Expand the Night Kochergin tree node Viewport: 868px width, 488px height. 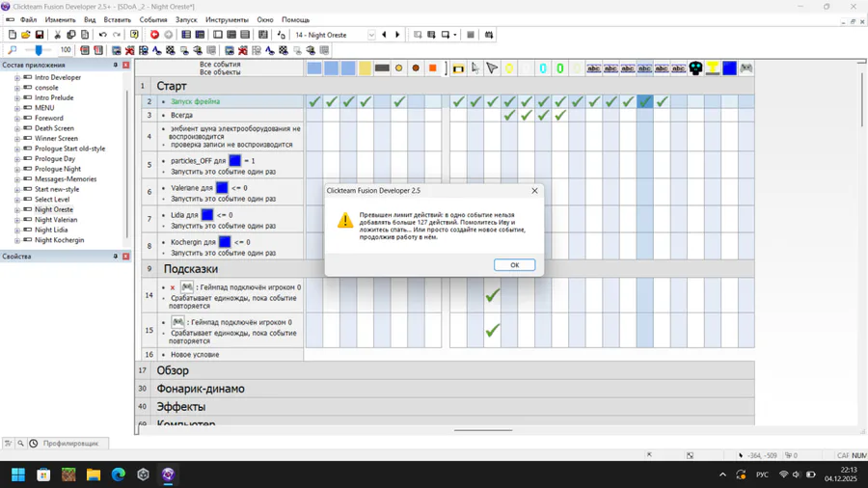tap(17, 241)
